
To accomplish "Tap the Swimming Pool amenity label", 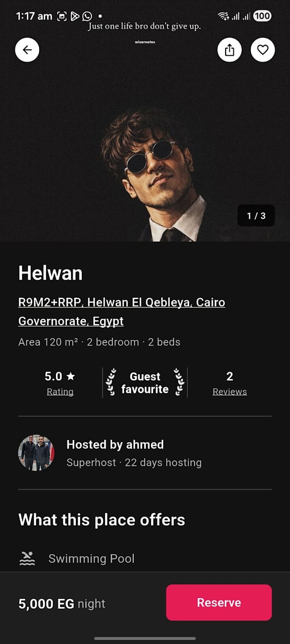I will (x=91, y=559).
